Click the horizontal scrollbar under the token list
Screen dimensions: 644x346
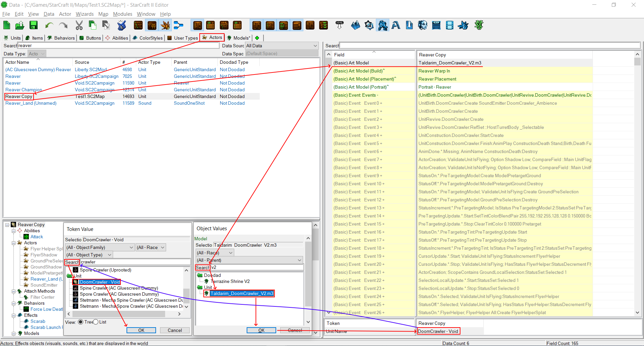[x=124, y=314]
